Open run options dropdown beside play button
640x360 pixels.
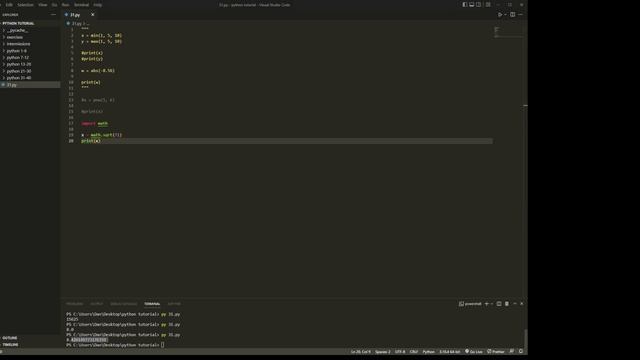[505, 15]
